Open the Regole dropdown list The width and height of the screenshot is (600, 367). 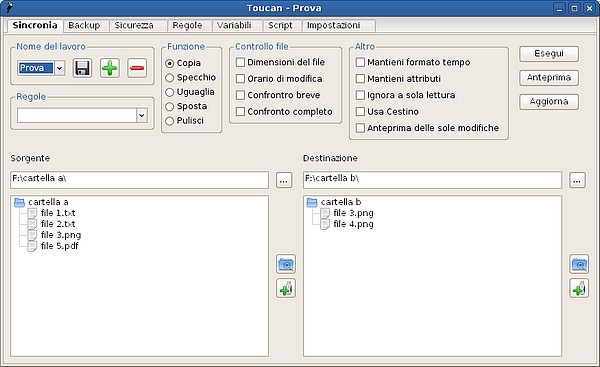(142, 115)
